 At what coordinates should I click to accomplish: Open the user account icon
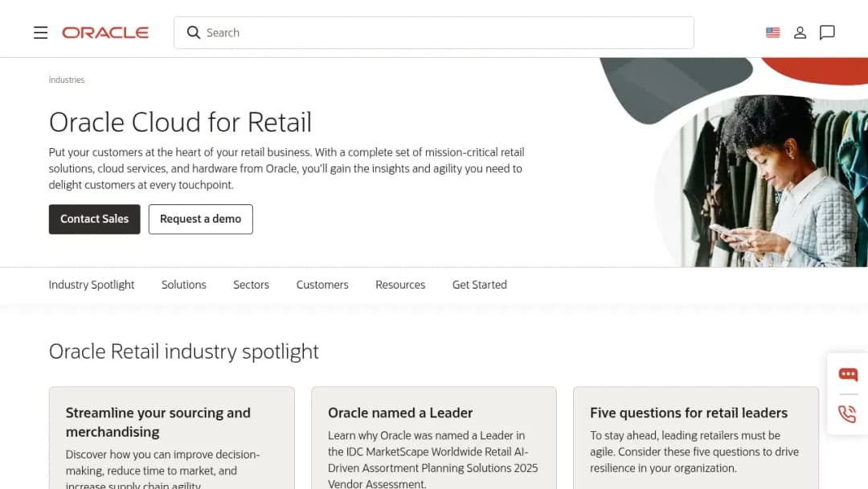pyautogui.click(x=800, y=33)
